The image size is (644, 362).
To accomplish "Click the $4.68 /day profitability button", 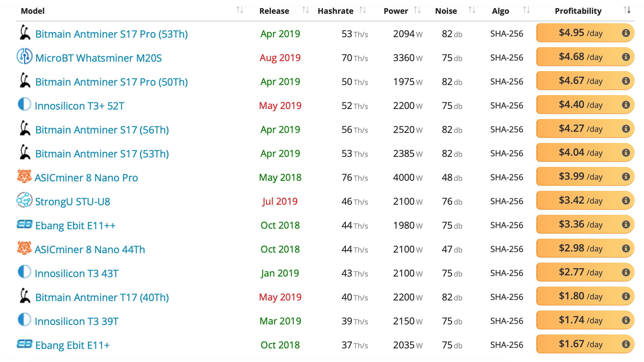I will 585,57.
